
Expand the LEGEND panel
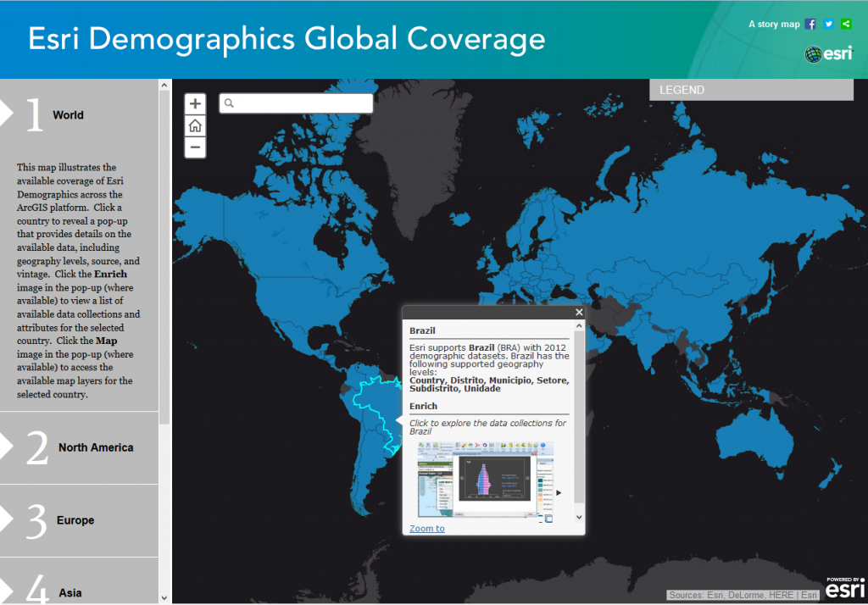(x=751, y=90)
